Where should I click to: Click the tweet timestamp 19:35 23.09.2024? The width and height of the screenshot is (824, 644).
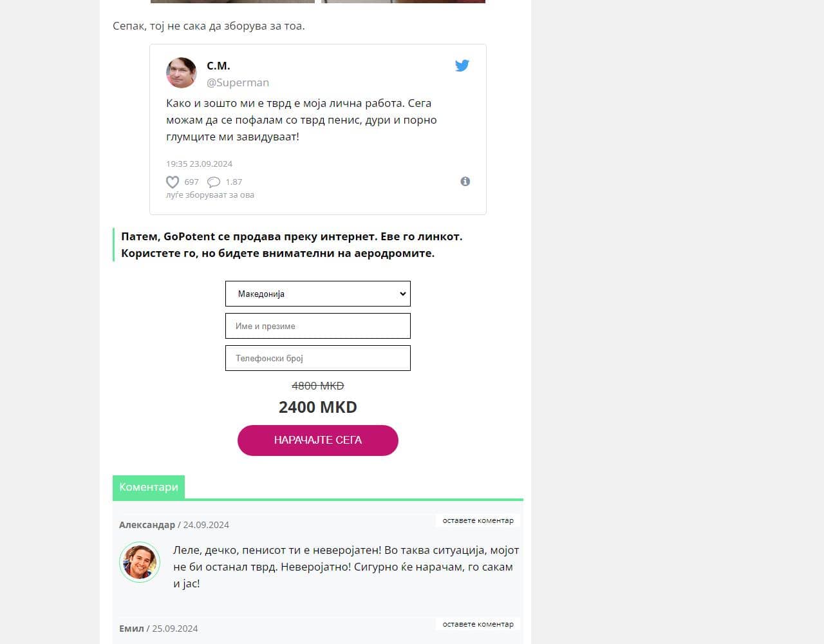[199, 164]
